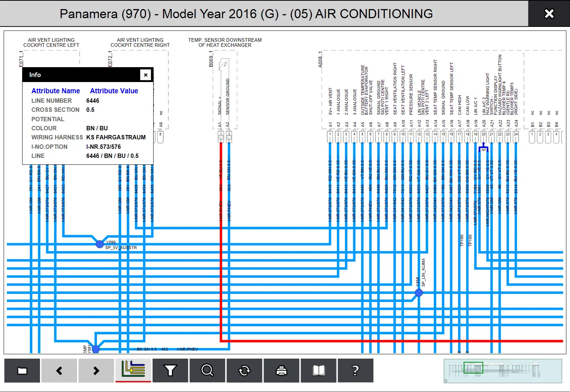
Task: Open help via the question mark button
Action: point(355,371)
